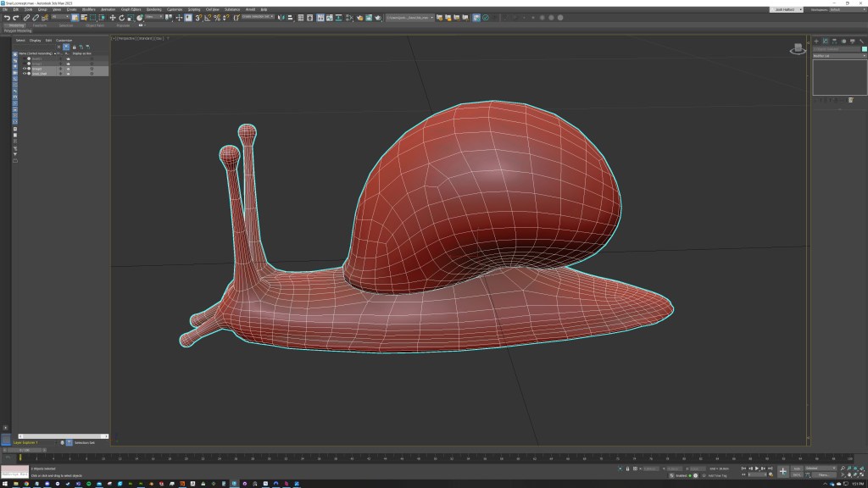Open the Modifiers menu
868x488 pixels.
coord(88,9)
